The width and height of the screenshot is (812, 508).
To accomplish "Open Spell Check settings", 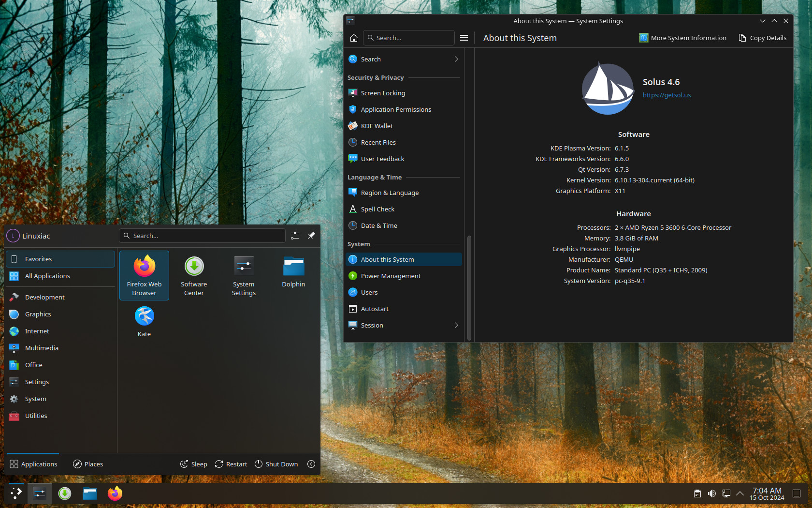I will [404, 209].
